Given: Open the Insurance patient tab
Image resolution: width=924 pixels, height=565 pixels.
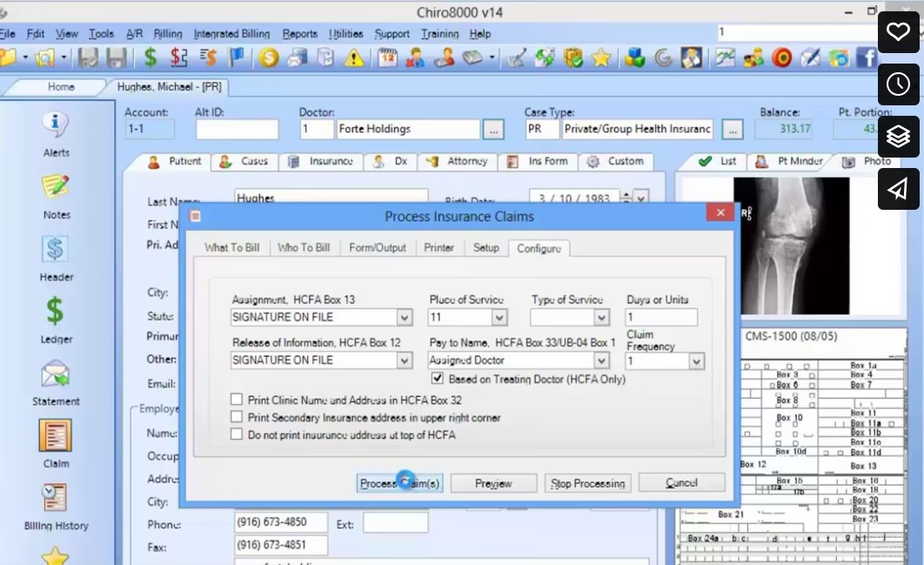Looking at the screenshot, I should pos(320,161).
